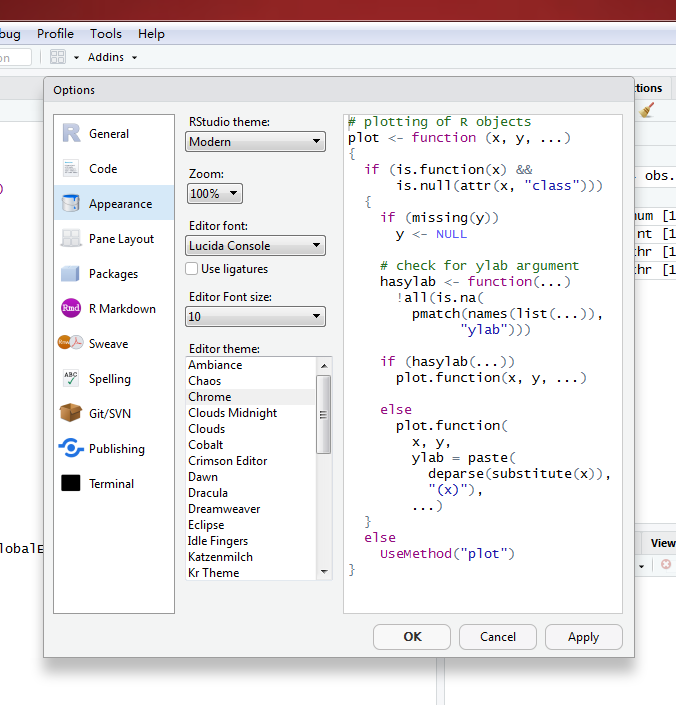
Task: Choose the Dracula editor theme
Action: point(251,493)
